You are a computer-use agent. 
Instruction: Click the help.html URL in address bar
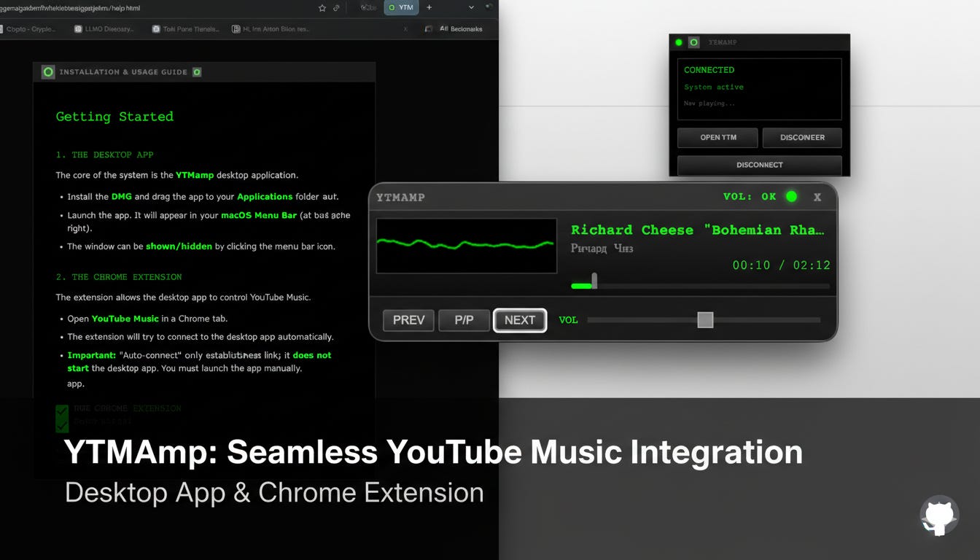coord(70,8)
